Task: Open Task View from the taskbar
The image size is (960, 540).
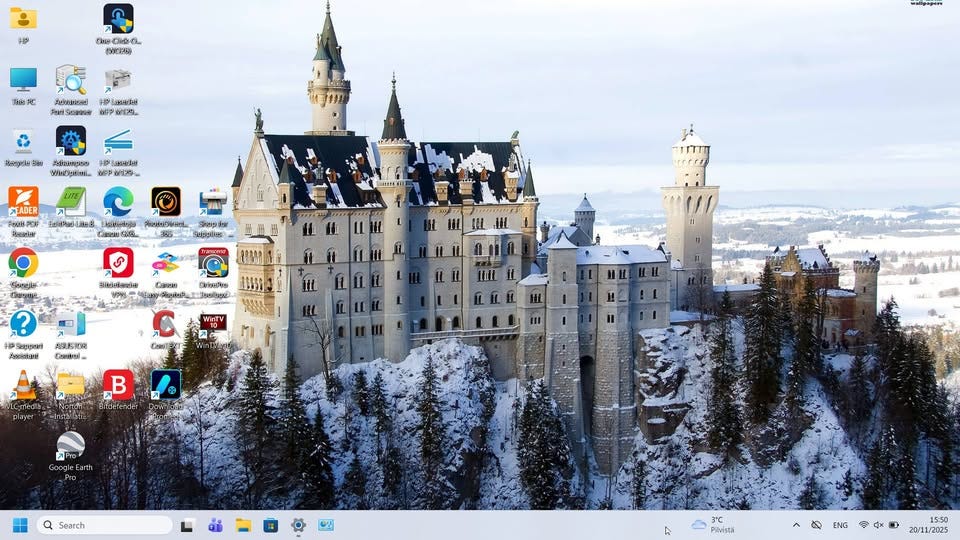Action: [187, 525]
